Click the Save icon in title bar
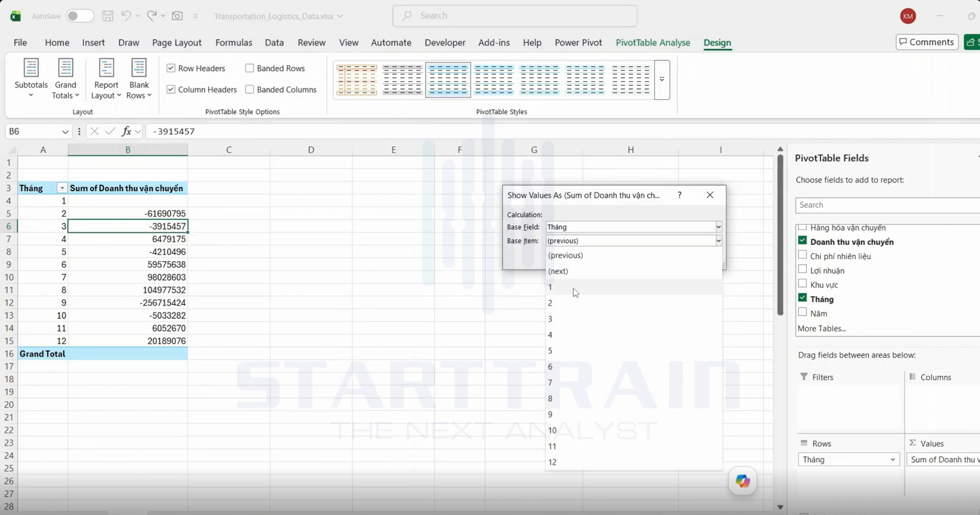 [108, 16]
